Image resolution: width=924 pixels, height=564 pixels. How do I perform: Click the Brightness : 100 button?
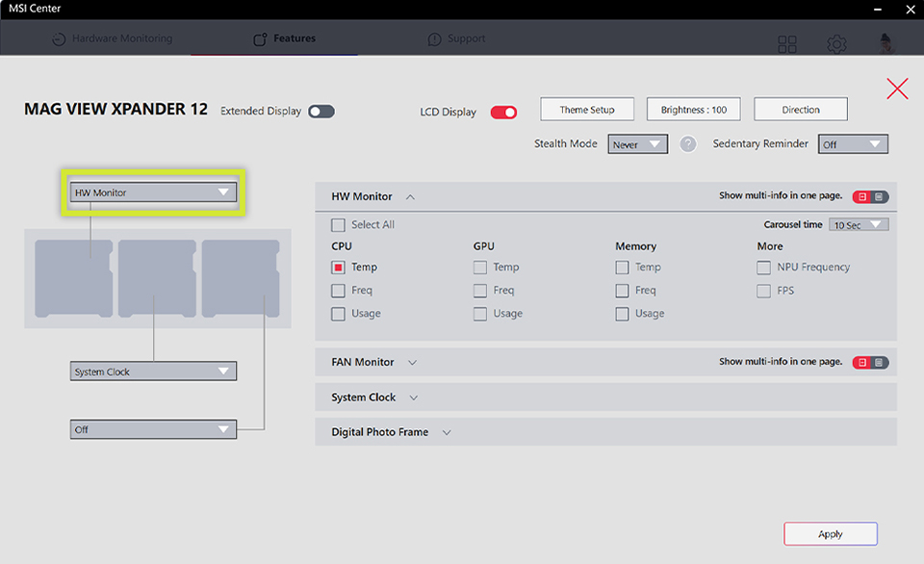coord(694,110)
